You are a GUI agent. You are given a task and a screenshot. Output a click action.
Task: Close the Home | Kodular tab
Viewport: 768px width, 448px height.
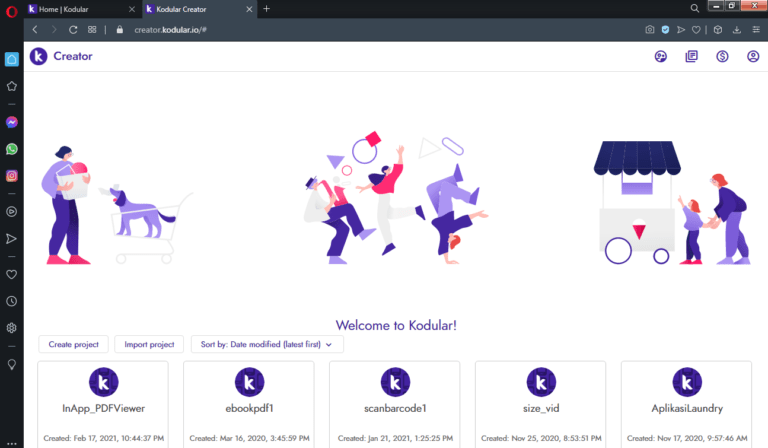click(x=132, y=9)
